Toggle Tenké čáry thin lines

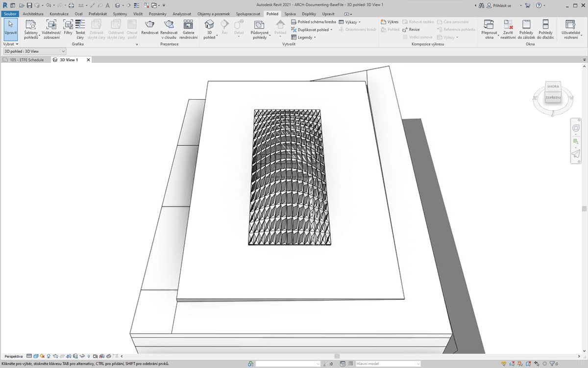click(80, 29)
